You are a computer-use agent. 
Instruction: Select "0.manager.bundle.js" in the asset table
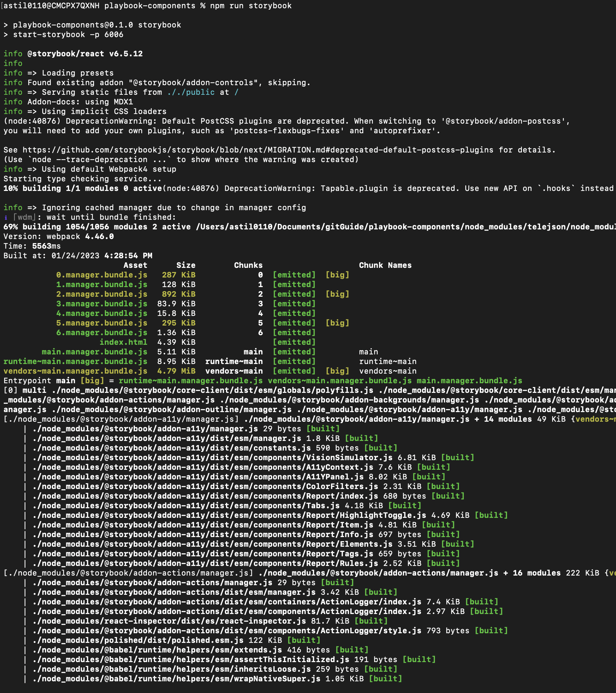102,275
